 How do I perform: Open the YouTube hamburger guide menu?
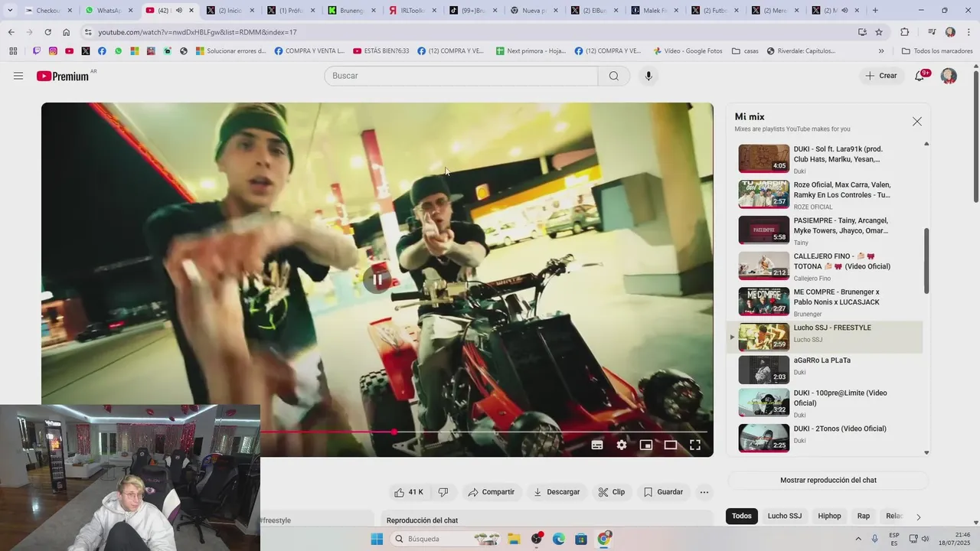18,76
